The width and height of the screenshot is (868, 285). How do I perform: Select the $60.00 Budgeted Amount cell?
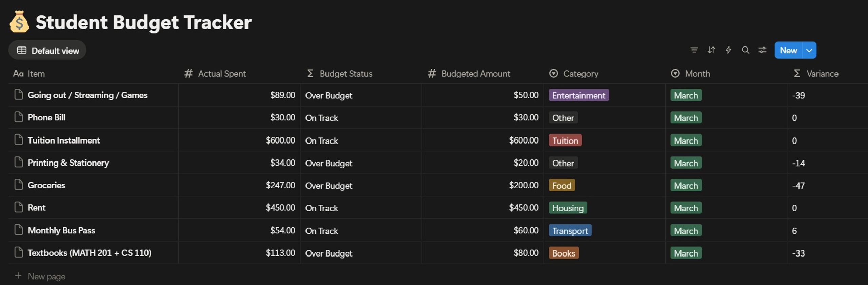pos(483,230)
